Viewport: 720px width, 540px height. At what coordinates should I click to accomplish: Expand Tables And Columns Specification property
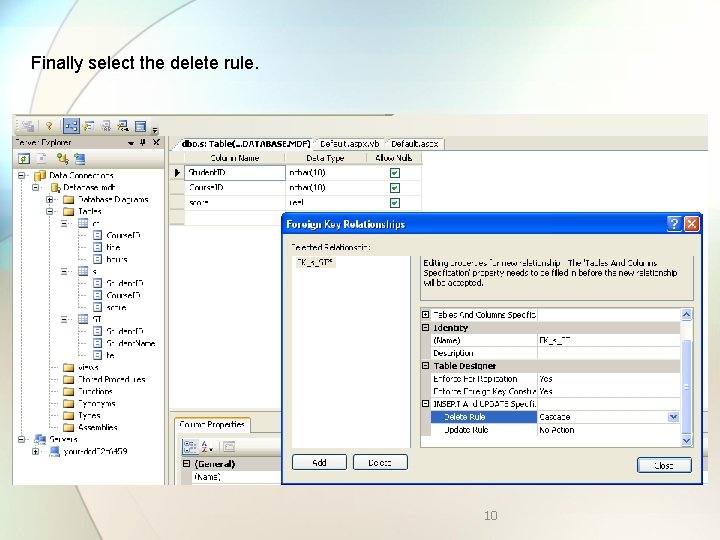coord(426,315)
